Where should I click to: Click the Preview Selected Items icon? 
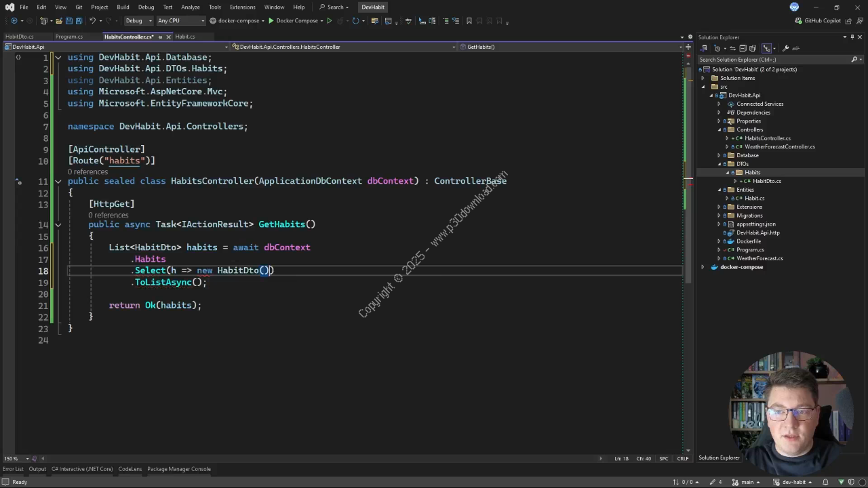coord(796,48)
